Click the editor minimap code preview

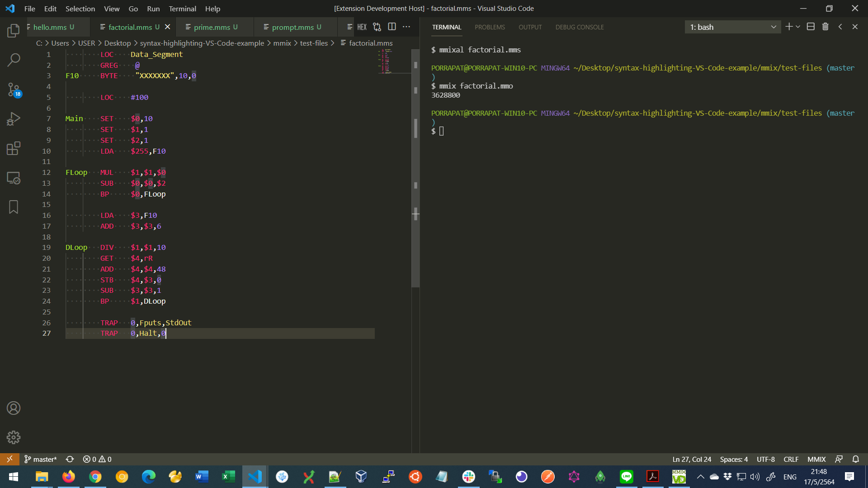tap(385, 61)
